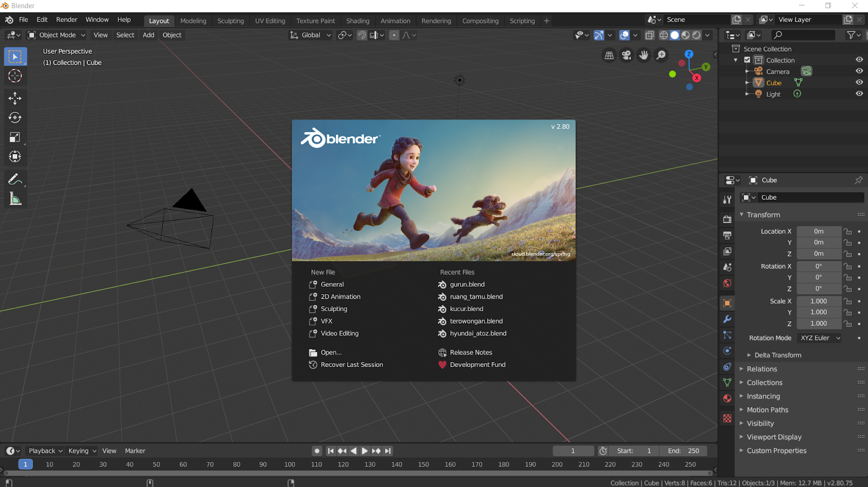868x487 pixels.
Task: Select the Annotate pencil tool
Action: point(15,179)
